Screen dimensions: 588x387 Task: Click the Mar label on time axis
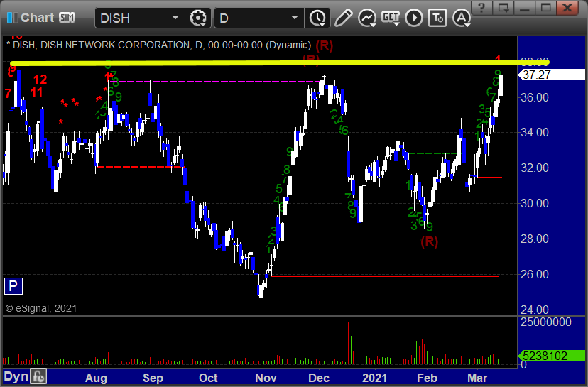pyautogui.click(x=477, y=378)
